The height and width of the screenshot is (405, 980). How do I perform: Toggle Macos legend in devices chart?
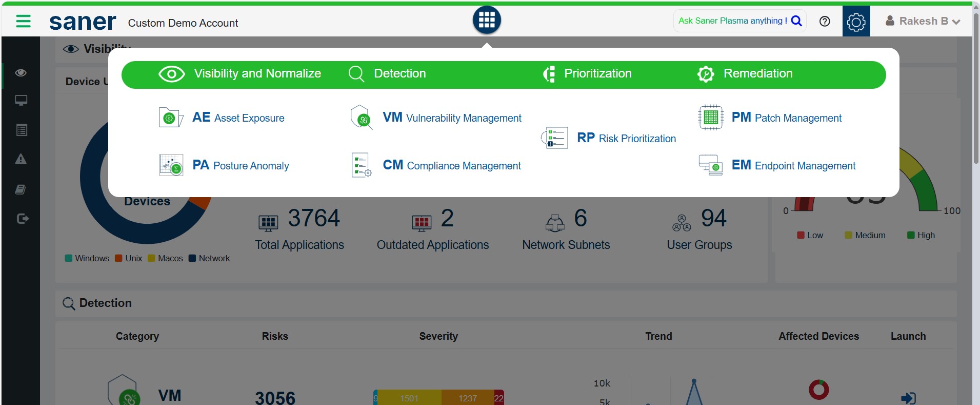(x=165, y=258)
